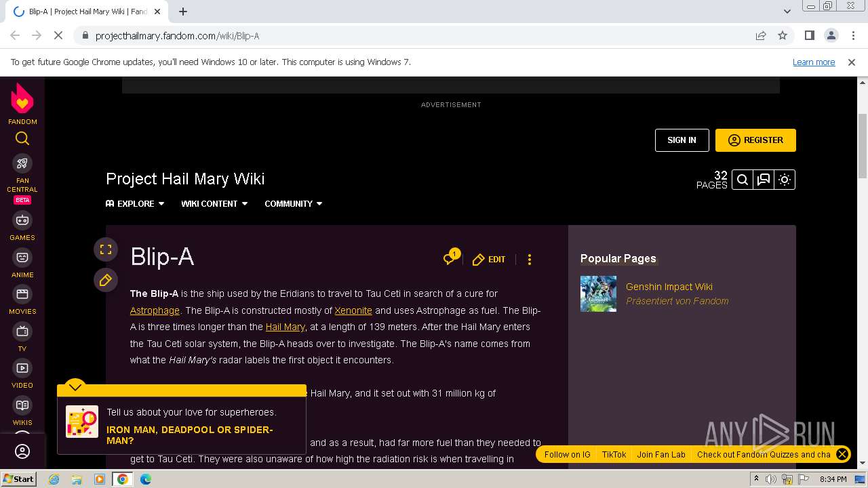Follow the Astrophage link in article

pos(155,310)
